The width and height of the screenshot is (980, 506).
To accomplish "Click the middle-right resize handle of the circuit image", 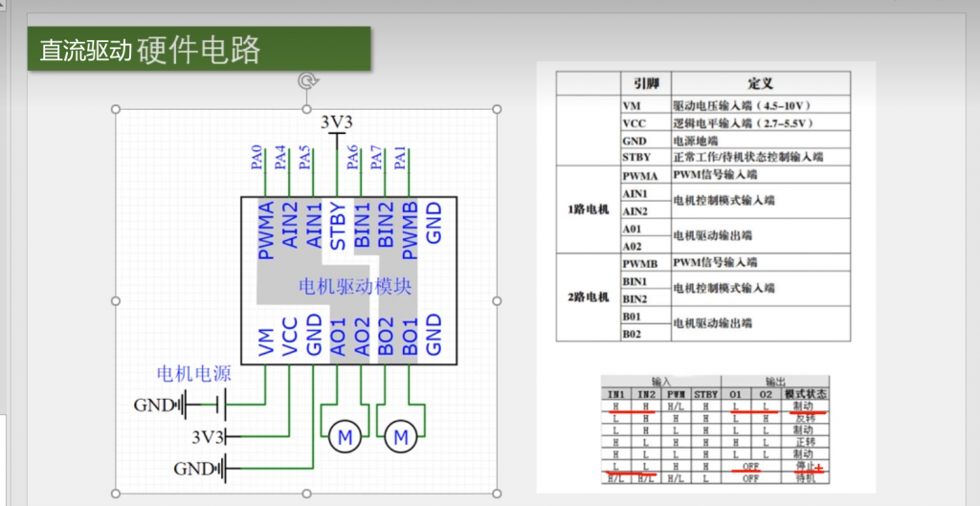I will pyautogui.click(x=497, y=300).
